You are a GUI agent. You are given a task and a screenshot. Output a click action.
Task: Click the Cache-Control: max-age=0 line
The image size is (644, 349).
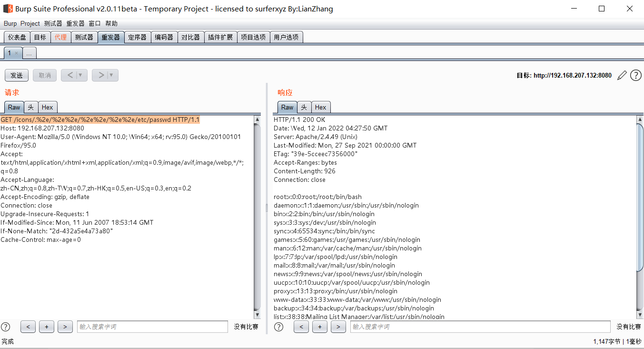click(x=40, y=239)
